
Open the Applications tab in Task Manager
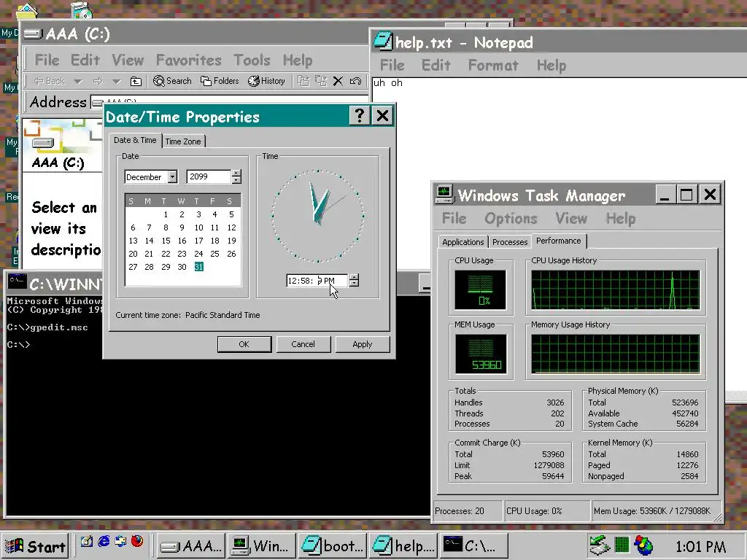[x=463, y=242]
